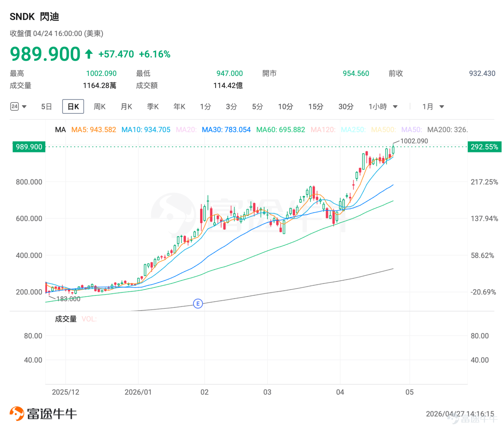Select the 10分 interval
Screen dimensions: 504x430
[285, 107]
